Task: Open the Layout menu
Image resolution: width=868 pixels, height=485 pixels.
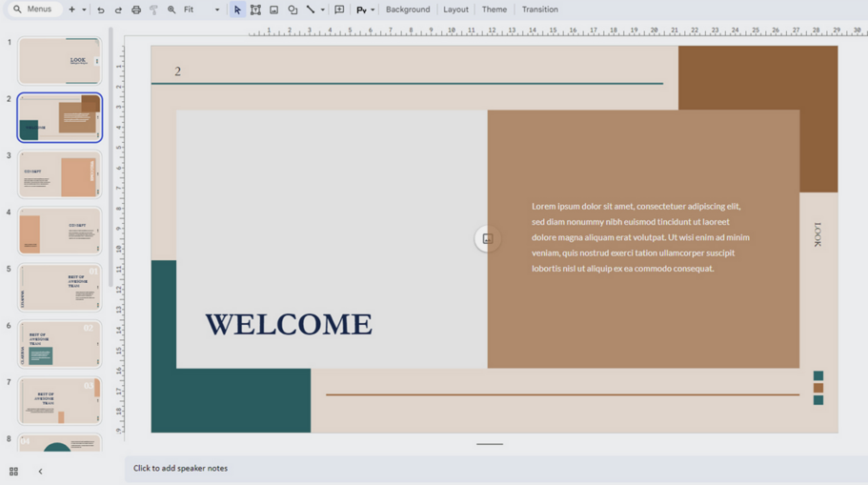Action: (455, 10)
